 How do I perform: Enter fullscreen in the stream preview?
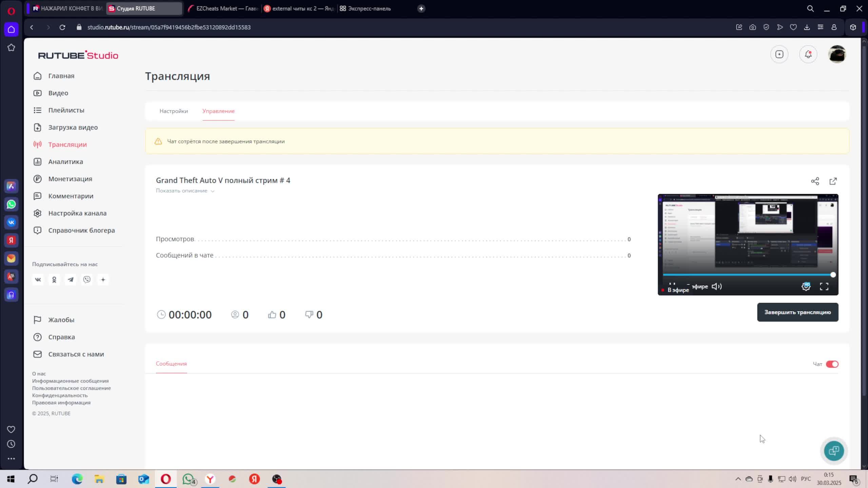tap(824, 287)
